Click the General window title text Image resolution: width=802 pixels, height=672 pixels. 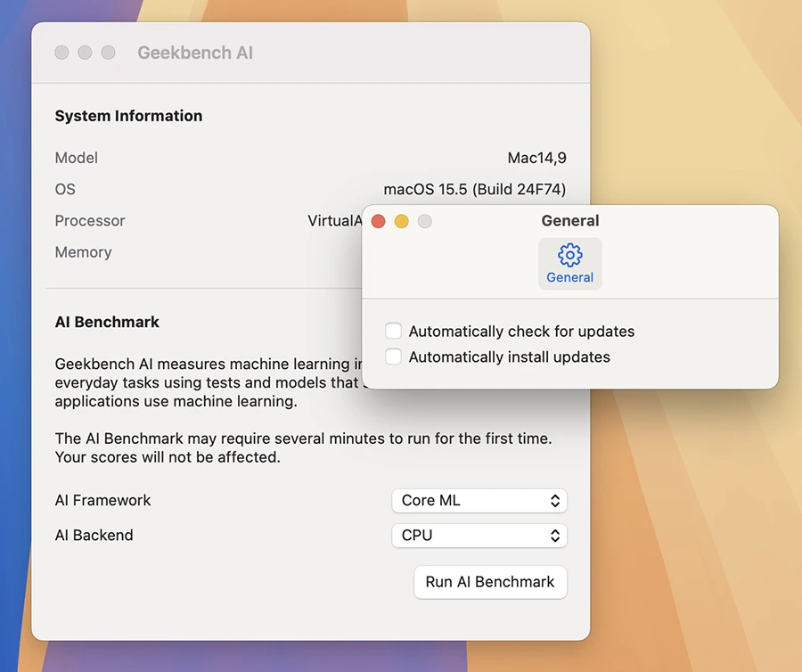[x=570, y=221]
